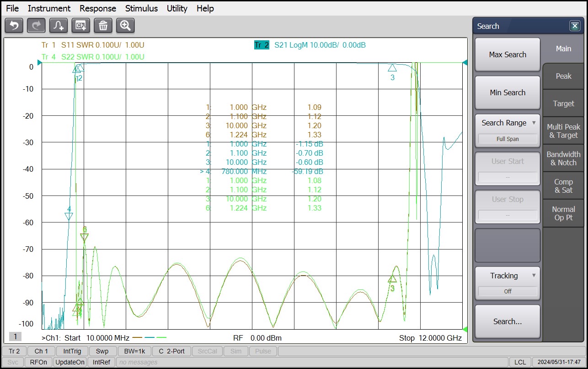The image size is (588, 369).
Task: Click the SrcCal status bar button
Action: (208, 351)
